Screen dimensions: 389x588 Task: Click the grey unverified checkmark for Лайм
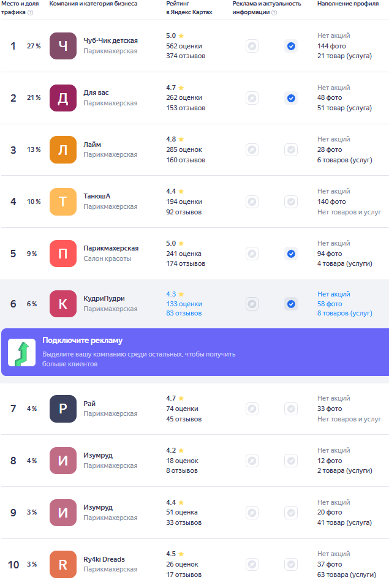[291, 149]
